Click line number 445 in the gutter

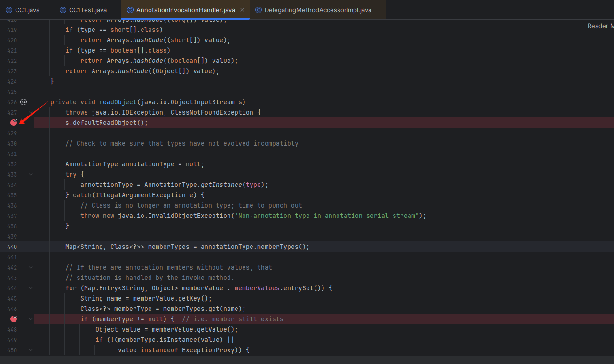pos(12,298)
